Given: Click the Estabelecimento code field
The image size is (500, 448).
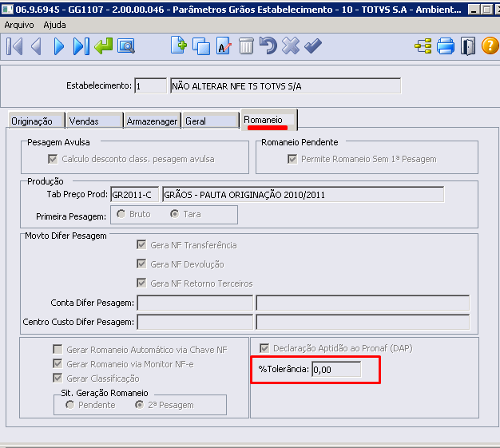Looking at the screenshot, I should click(x=150, y=86).
